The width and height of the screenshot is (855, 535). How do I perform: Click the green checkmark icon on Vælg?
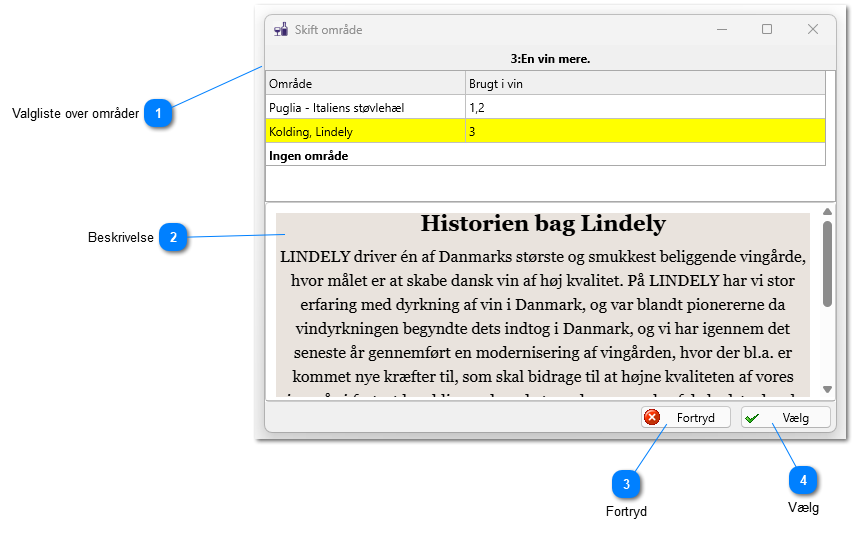[752, 418]
